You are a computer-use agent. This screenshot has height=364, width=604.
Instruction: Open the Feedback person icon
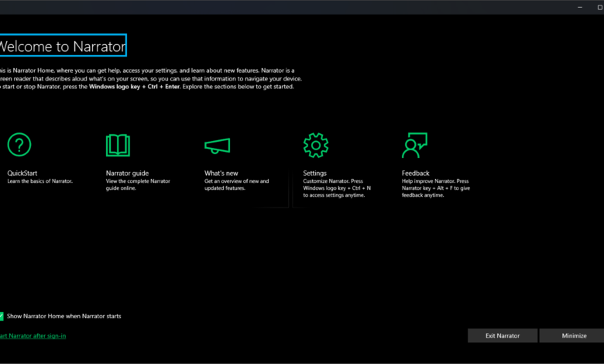point(414,146)
